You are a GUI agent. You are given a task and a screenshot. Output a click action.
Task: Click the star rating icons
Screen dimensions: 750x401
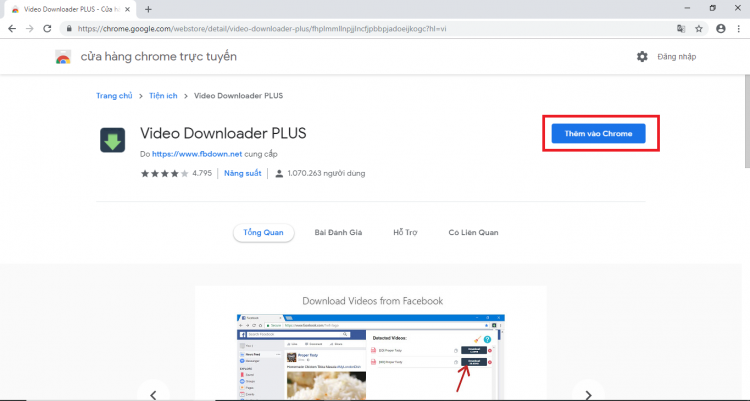pos(165,173)
